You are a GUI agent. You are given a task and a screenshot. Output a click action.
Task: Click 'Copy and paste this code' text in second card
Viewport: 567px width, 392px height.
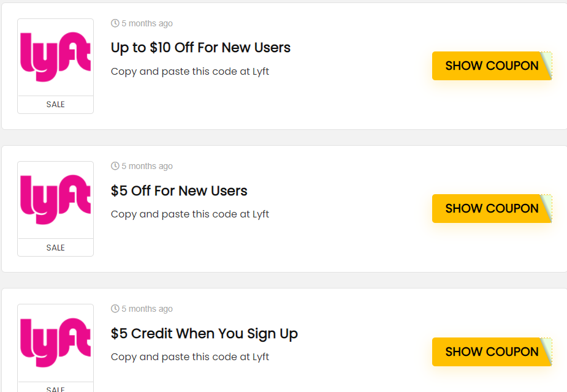[189, 214]
